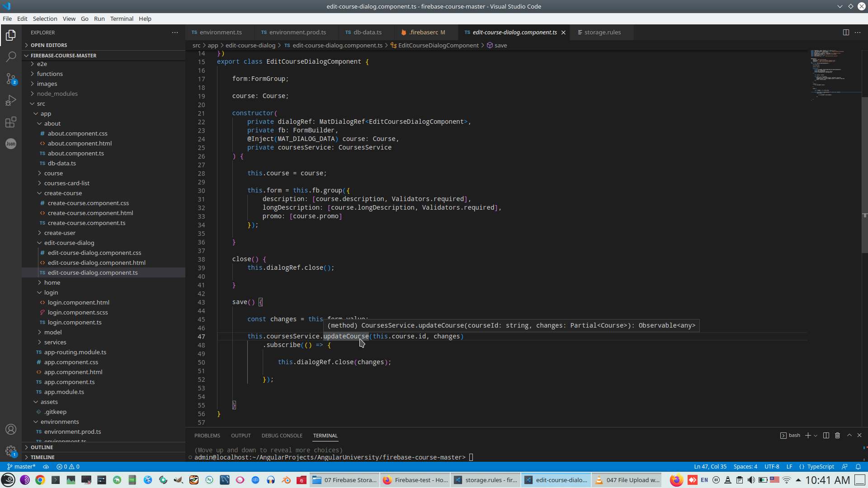Switch to the storage.rules tab
Screen dimensions: 868x488
tap(602, 32)
